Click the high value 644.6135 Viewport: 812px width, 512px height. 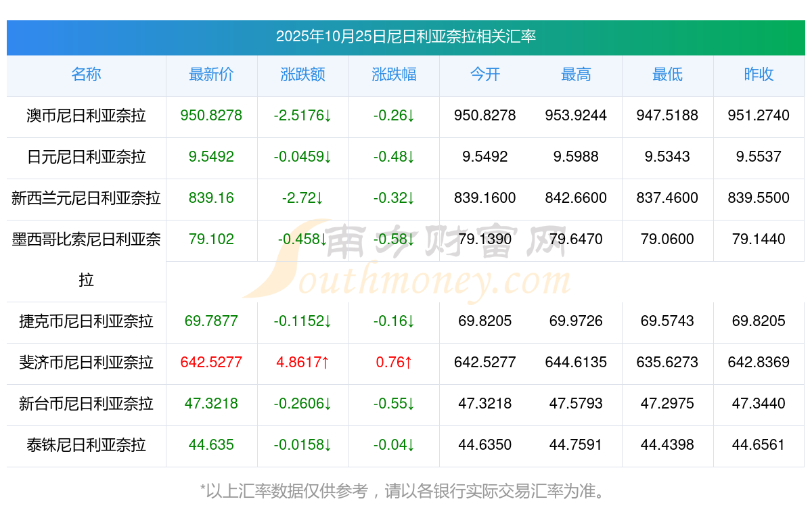click(576, 363)
